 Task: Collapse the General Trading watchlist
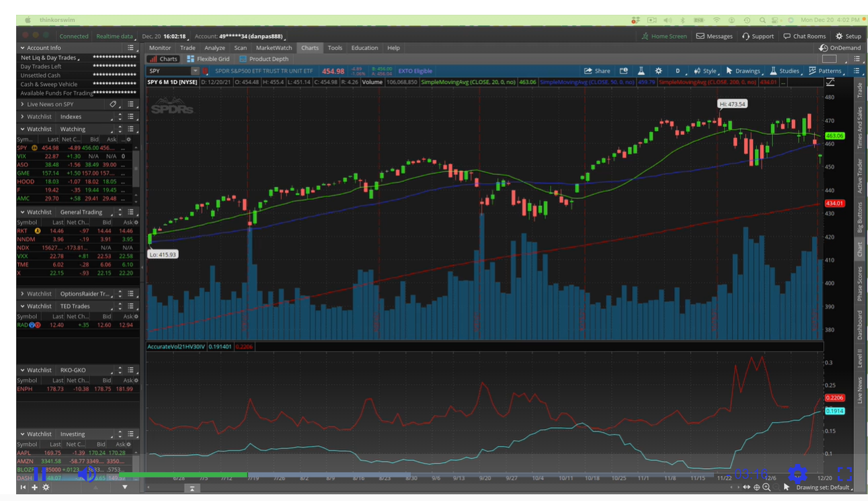[22, 212]
